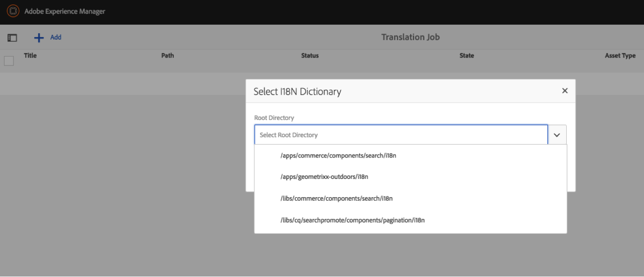The image size is (644, 277).
Task: Click the Asset Type column header
Action: click(620, 55)
